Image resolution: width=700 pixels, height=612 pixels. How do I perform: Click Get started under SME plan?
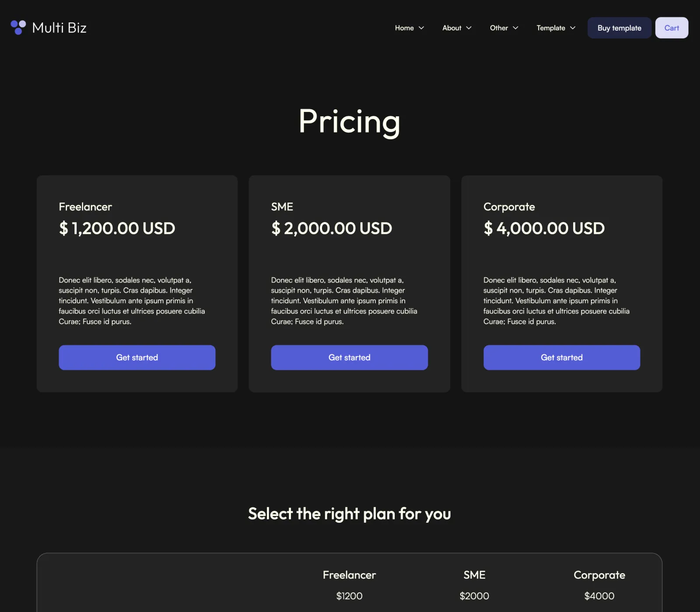(x=349, y=358)
